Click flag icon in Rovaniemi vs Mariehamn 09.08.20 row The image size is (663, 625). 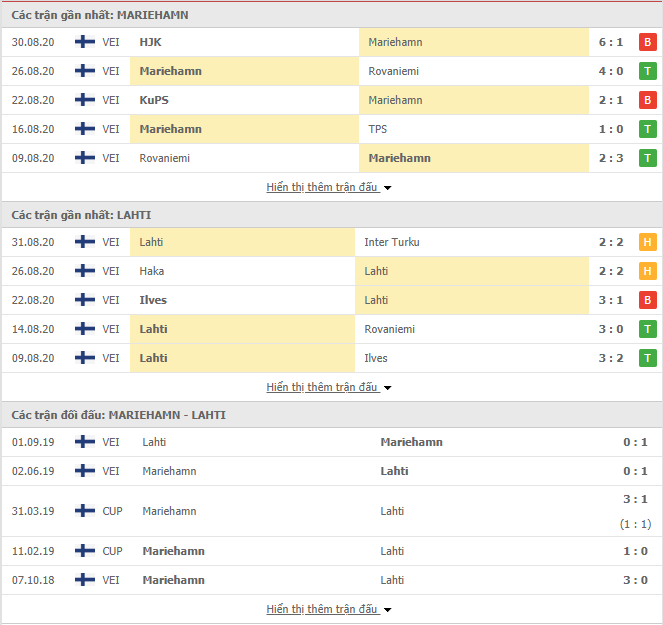pos(85,158)
